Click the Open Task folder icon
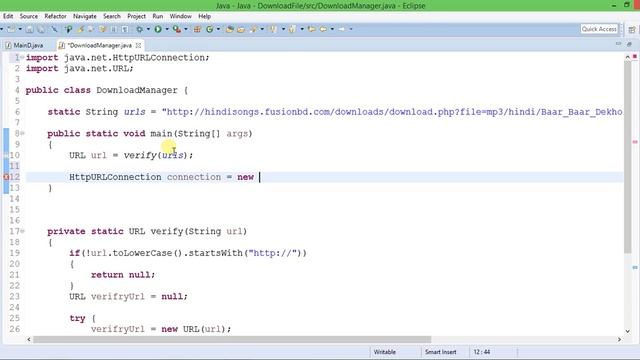 tap(241, 29)
